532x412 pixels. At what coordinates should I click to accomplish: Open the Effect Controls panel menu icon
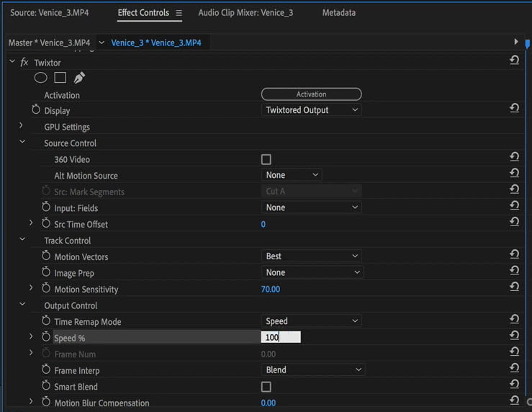pyautogui.click(x=179, y=13)
